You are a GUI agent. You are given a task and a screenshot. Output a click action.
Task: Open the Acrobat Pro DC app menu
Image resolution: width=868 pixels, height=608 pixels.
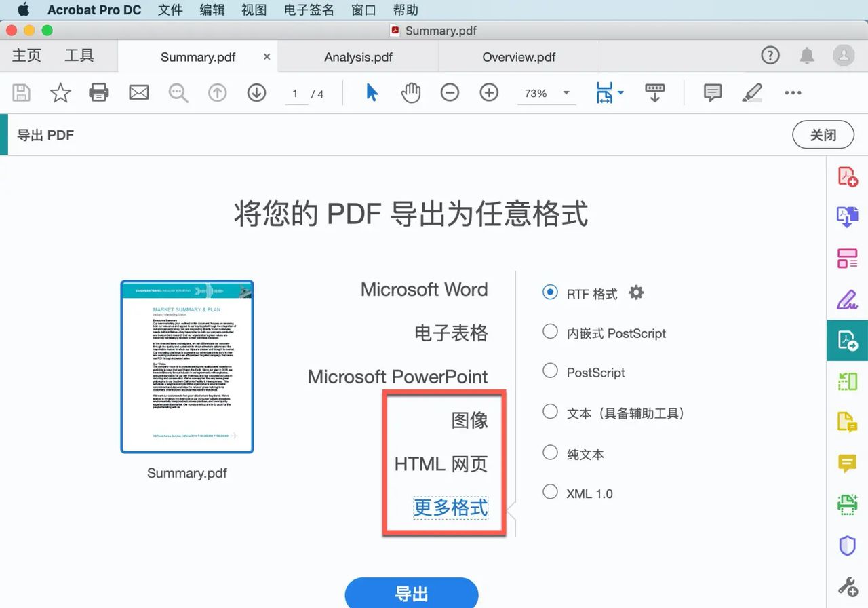pyautogui.click(x=94, y=10)
